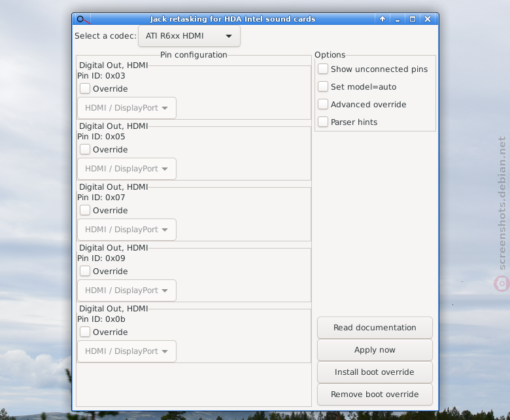
Task: Click the Pin ID: 0x0b label
Action: 101,319
